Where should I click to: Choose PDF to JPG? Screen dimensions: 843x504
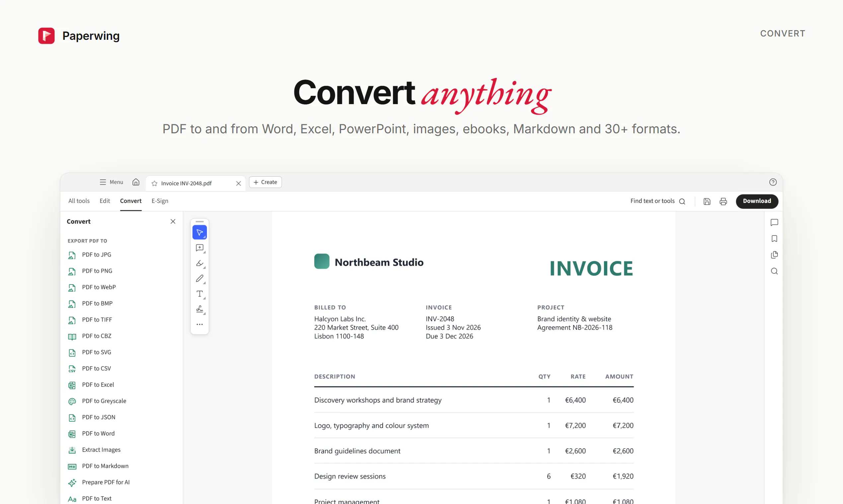pyautogui.click(x=121, y=255)
